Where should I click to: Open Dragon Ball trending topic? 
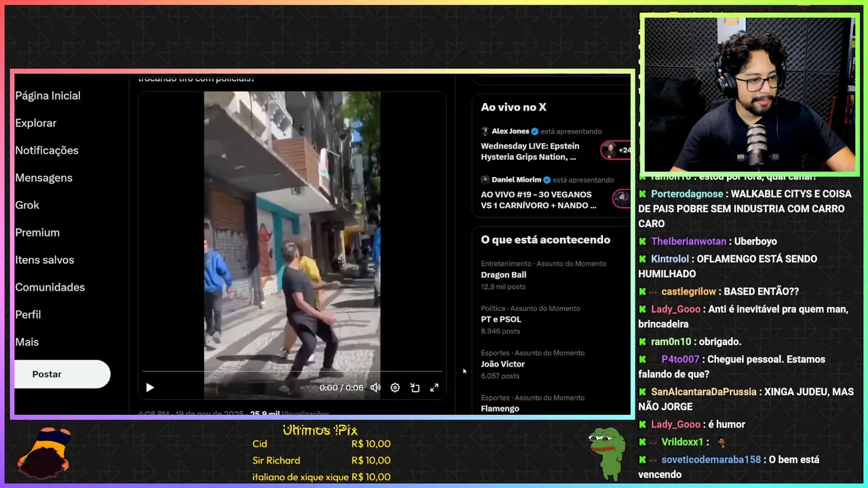pyautogui.click(x=503, y=274)
